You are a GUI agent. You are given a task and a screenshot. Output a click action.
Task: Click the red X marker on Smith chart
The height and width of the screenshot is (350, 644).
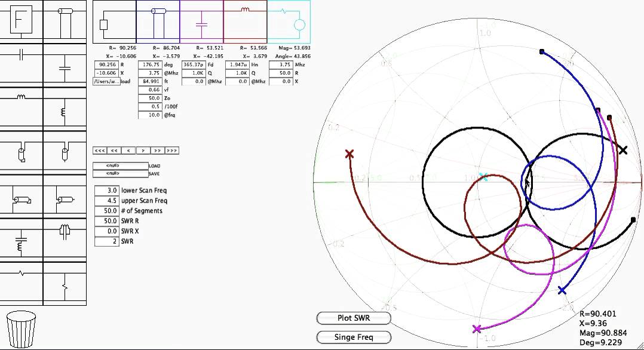pos(349,154)
